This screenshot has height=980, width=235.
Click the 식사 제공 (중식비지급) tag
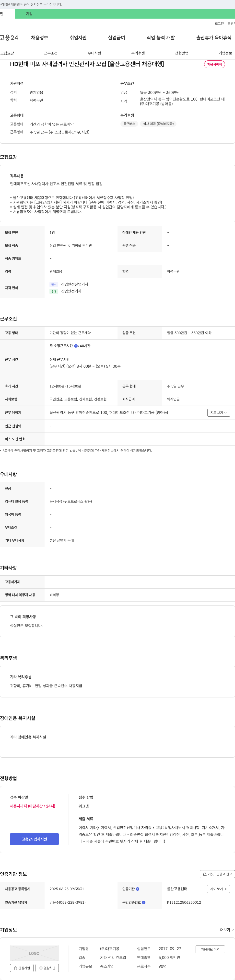point(158,124)
